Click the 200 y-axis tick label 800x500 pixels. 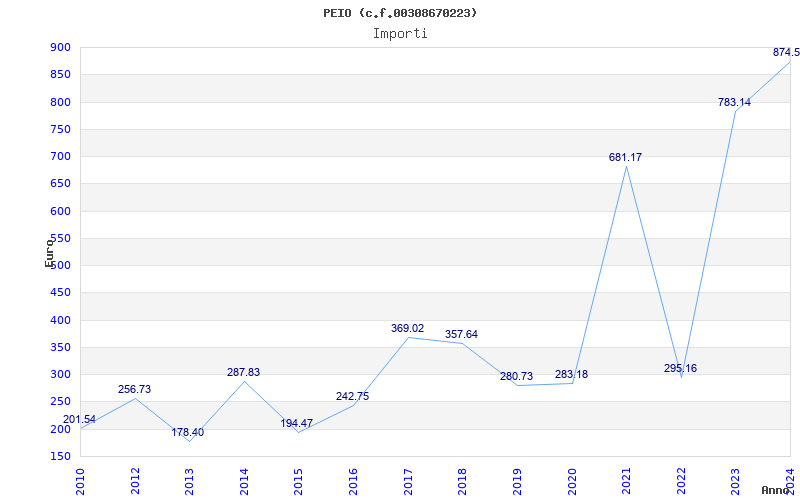click(x=60, y=429)
